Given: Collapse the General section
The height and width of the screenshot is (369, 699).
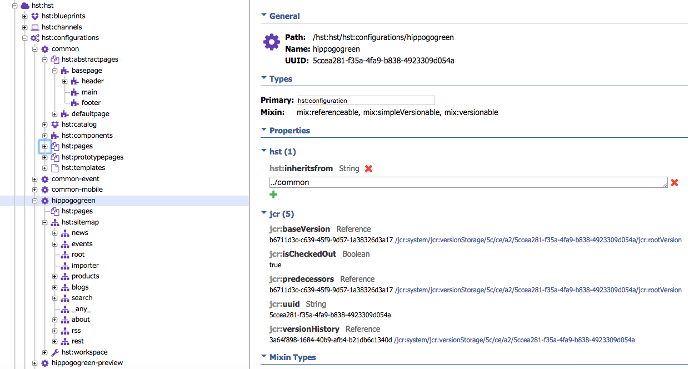Looking at the screenshot, I should tap(264, 16).
